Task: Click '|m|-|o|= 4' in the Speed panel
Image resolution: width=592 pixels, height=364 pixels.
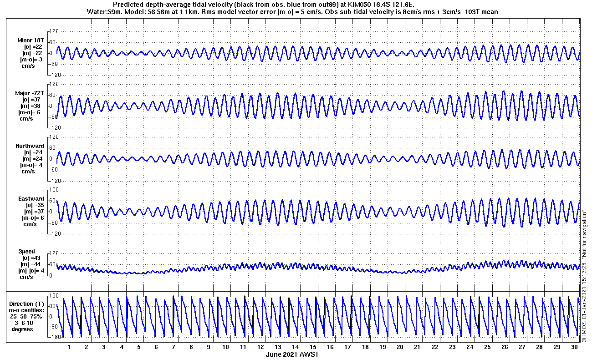Action: point(31,271)
